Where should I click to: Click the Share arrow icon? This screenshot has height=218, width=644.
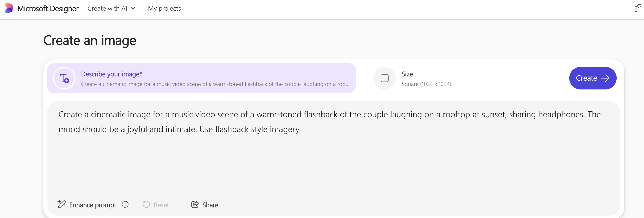(x=195, y=205)
